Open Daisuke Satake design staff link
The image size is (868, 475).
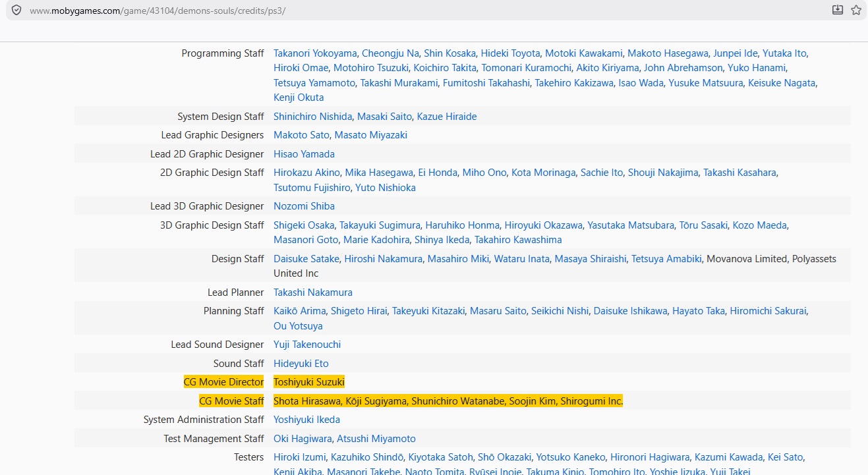pyautogui.click(x=306, y=259)
